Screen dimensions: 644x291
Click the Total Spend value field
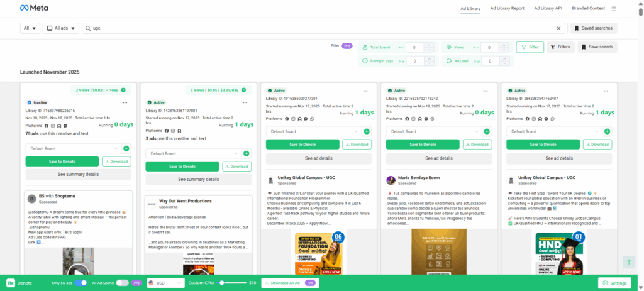[x=415, y=47]
